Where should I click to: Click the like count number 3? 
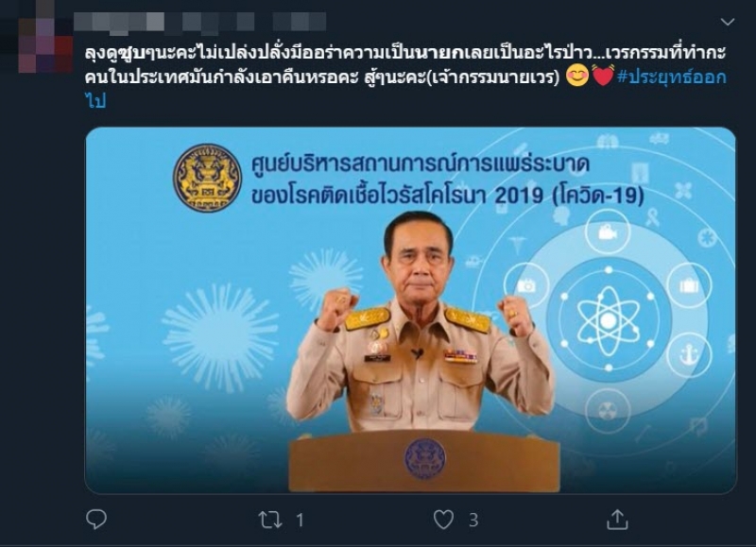473,521
